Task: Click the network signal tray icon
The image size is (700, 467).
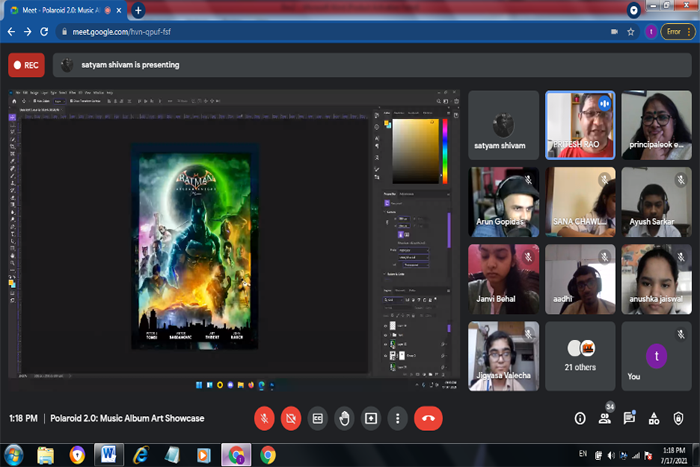Action: (636, 455)
